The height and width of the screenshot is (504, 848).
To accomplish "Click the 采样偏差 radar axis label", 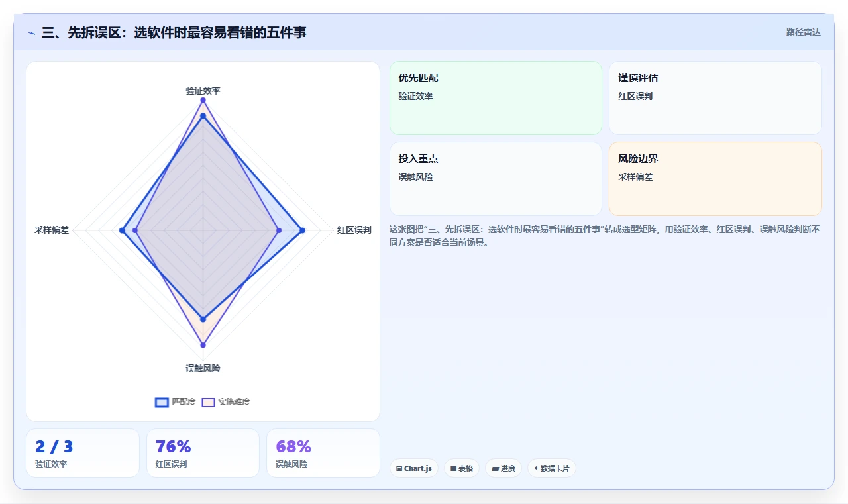I will (x=52, y=230).
